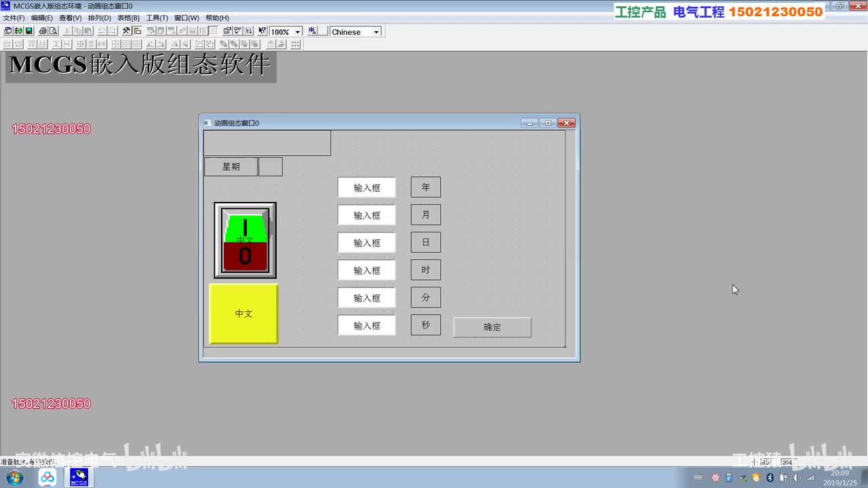The height and width of the screenshot is (488, 868).
Task: Open print preview from the toolbar
Action: (x=53, y=31)
